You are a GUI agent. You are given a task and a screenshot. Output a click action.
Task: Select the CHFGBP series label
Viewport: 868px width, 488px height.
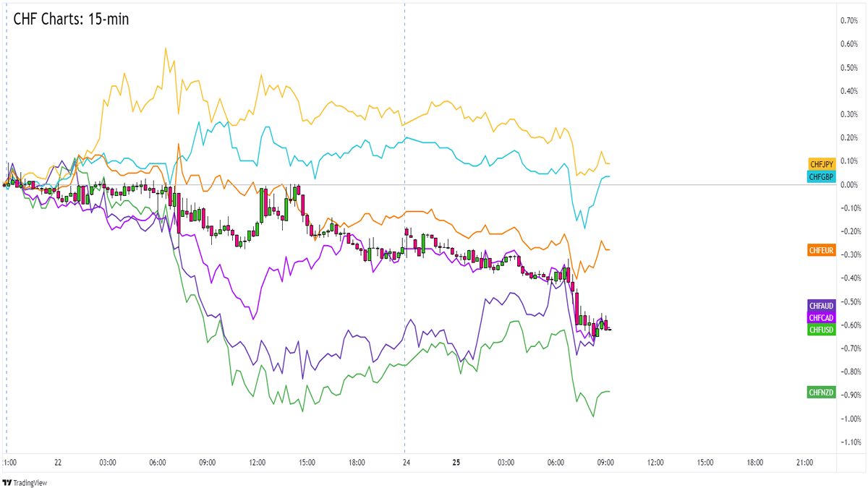pyautogui.click(x=822, y=176)
